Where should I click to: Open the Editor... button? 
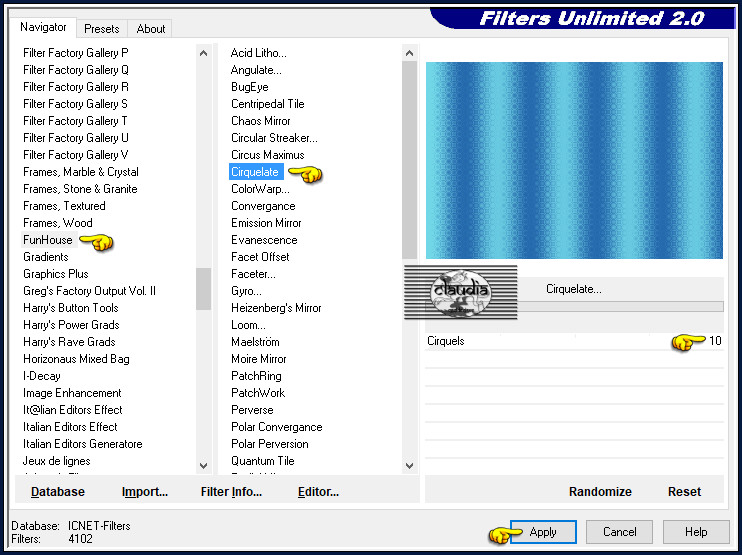318,492
